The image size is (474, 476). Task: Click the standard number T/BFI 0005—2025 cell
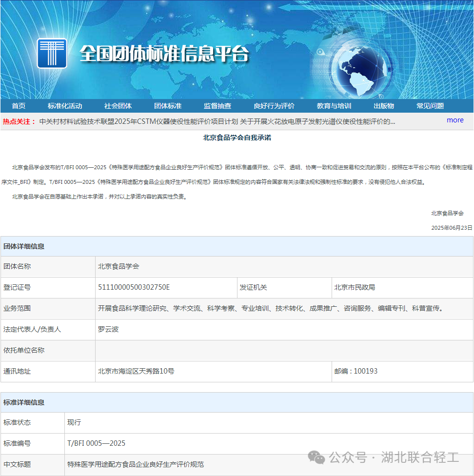pyautogui.click(x=96, y=443)
